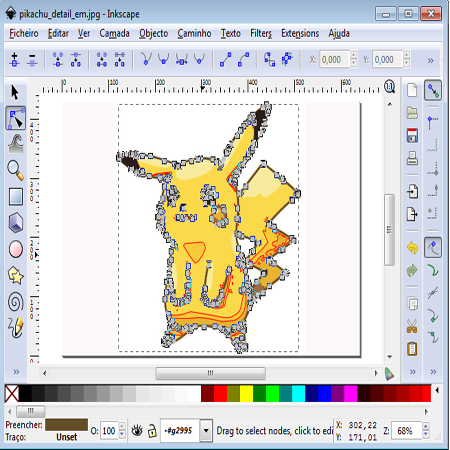Break path at selected nodes
The width and height of the screenshot is (450, 450).
click(76, 59)
